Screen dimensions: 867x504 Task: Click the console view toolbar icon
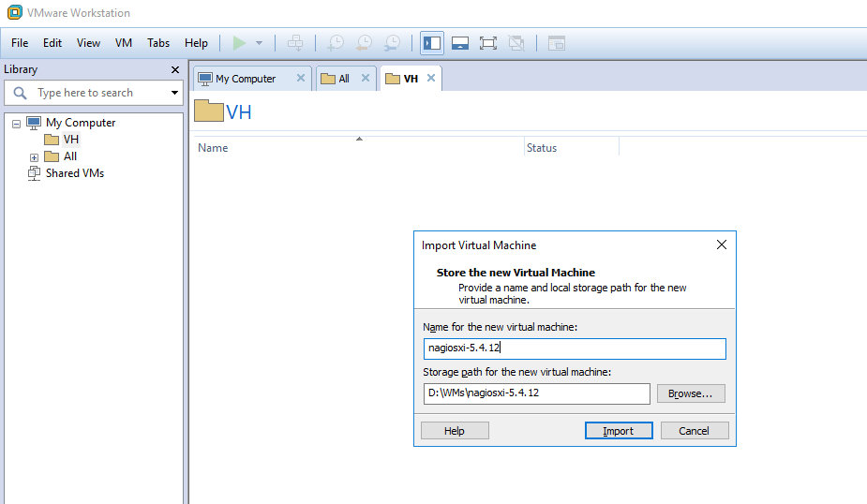click(556, 43)
